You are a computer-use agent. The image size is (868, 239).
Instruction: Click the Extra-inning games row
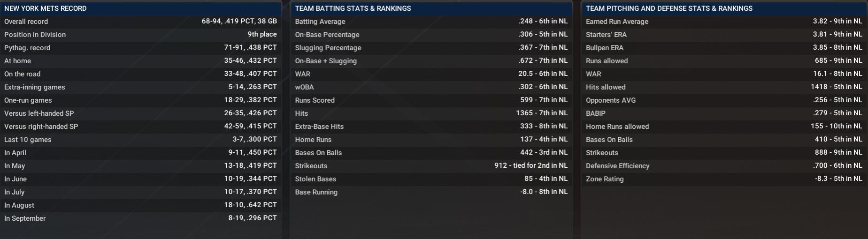click(x=140, y=87)
